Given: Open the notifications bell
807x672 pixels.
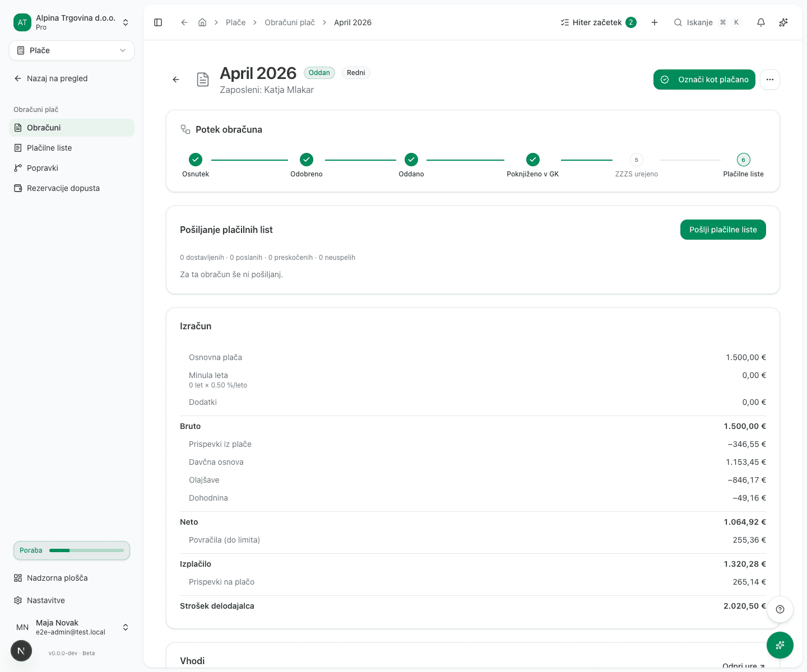Looking at the screenshot, I should click(x=761, y=22).
